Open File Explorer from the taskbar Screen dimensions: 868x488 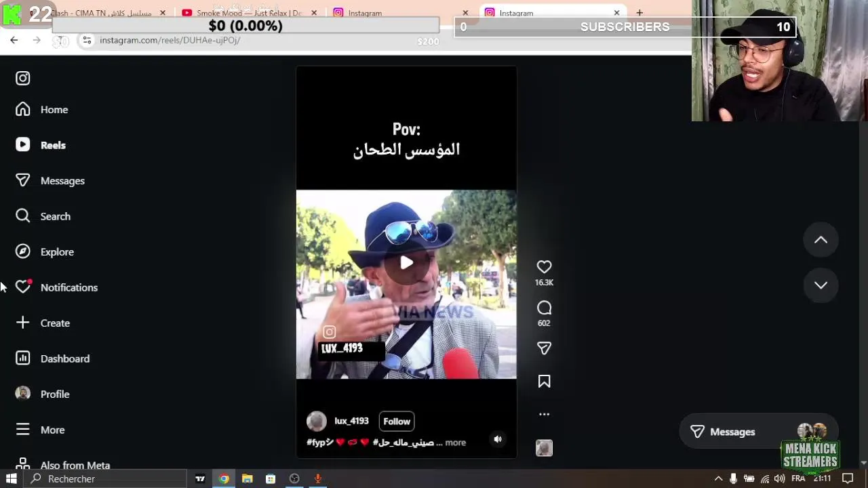click(x=248, y=479)
